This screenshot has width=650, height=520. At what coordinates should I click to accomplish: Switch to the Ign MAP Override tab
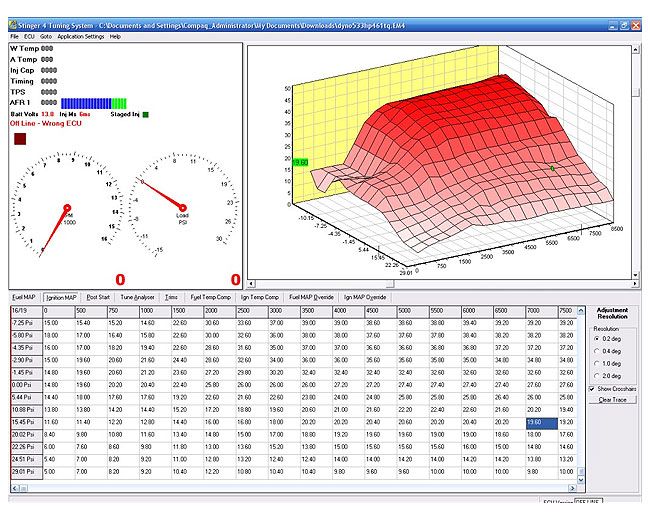365,297
